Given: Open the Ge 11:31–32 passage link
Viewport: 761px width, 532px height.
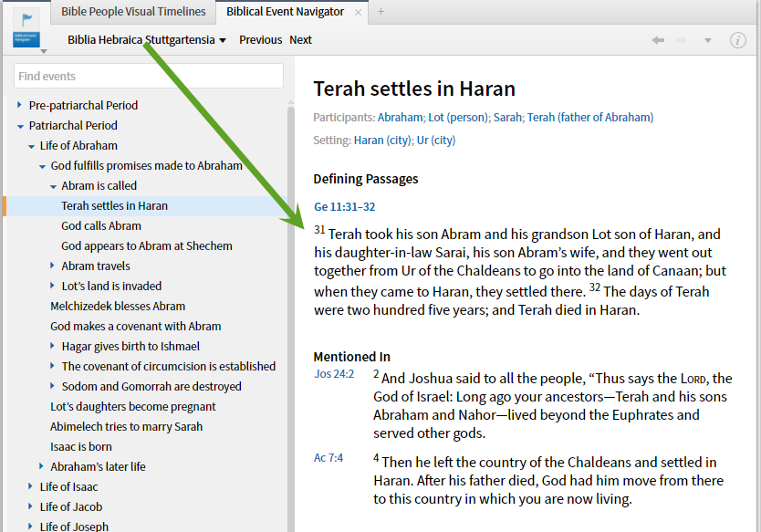Looking at the screenshot, I should [344, 207].
